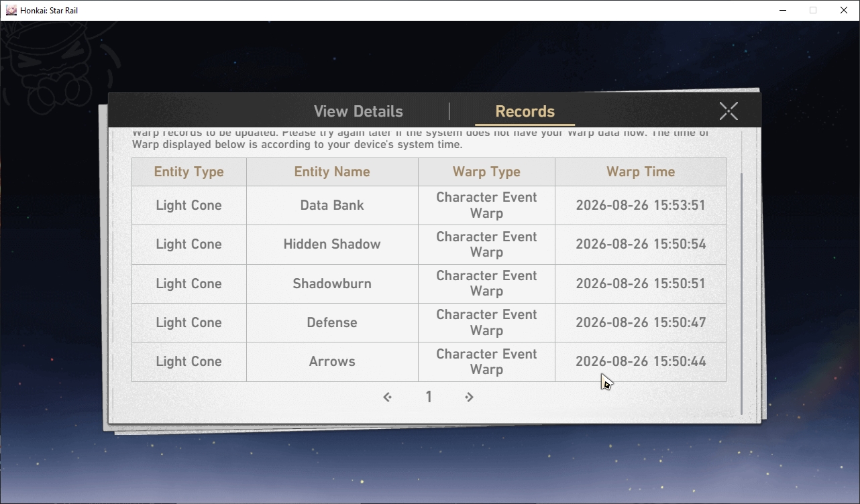Select the Records tab

tap(525, 111)
